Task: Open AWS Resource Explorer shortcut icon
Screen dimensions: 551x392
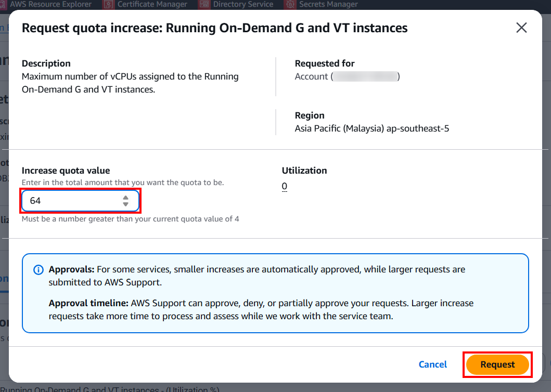Action: (x=3, y=4)
